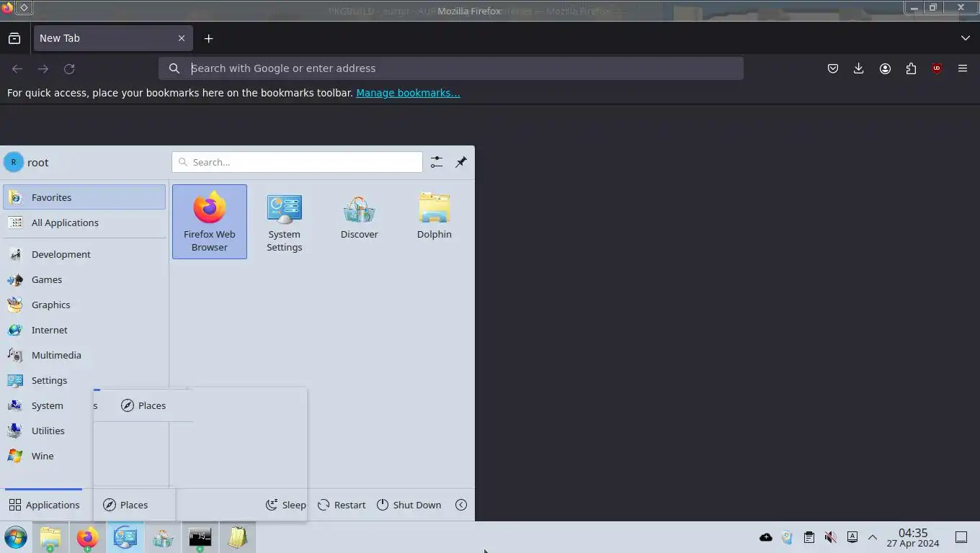The height and width of the screenshot is (553, 980).
Task: Click the root user avatar
Action: point(13,162)
